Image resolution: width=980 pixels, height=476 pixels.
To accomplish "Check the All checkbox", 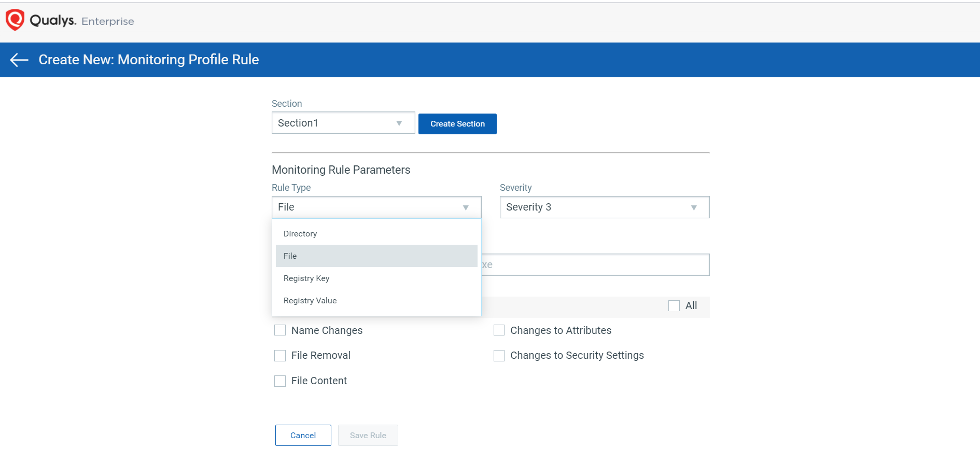I will (674, 306).
